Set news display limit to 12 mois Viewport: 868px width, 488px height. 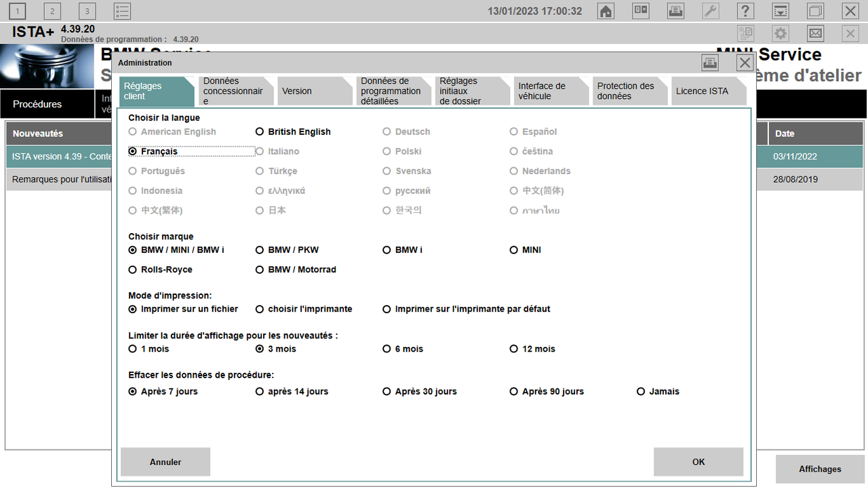click(x=532, y=348)
